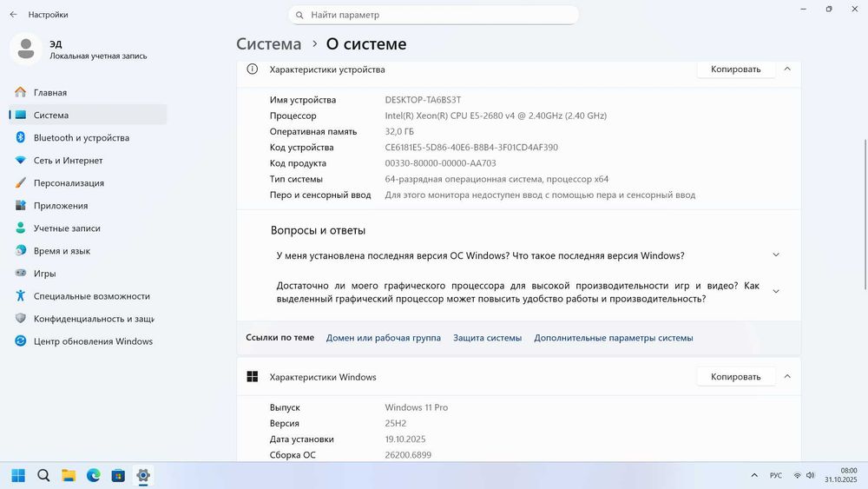Viewport: 868px width, 489px height.
Task: Select the Intel Xeon E5-2680 v4 processor text
Action: [x=496, y=116]
